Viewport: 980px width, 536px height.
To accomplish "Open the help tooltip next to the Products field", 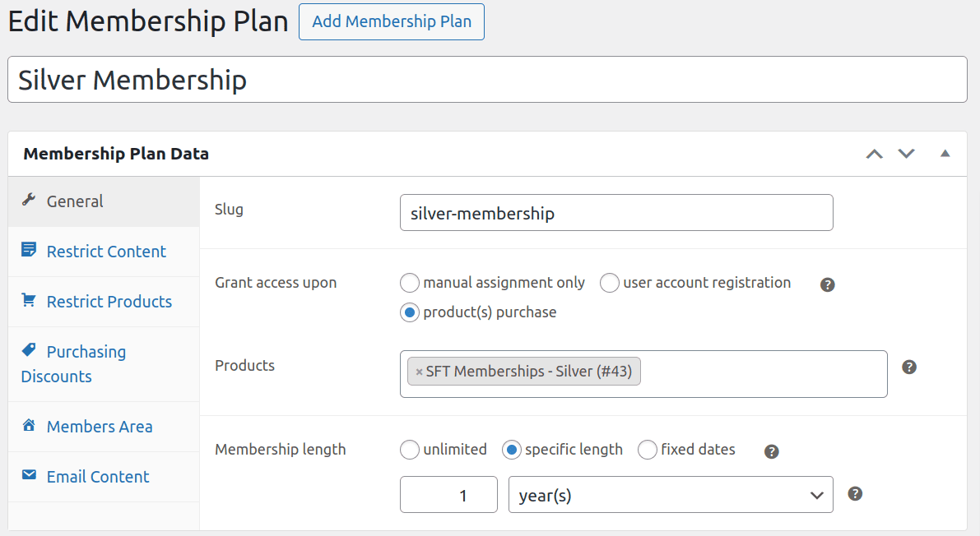I will [908, 367].
